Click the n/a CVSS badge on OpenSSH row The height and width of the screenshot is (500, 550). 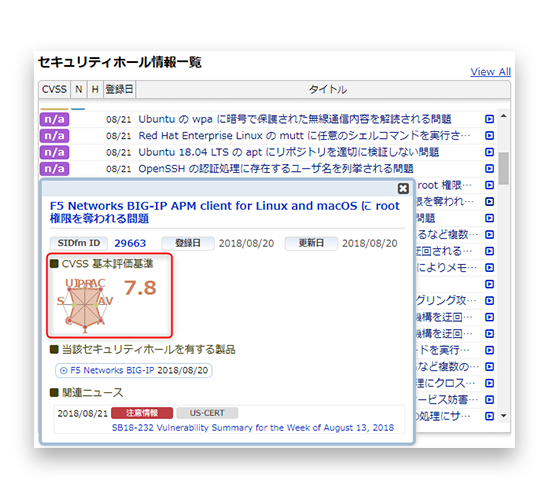pos(54,169)
